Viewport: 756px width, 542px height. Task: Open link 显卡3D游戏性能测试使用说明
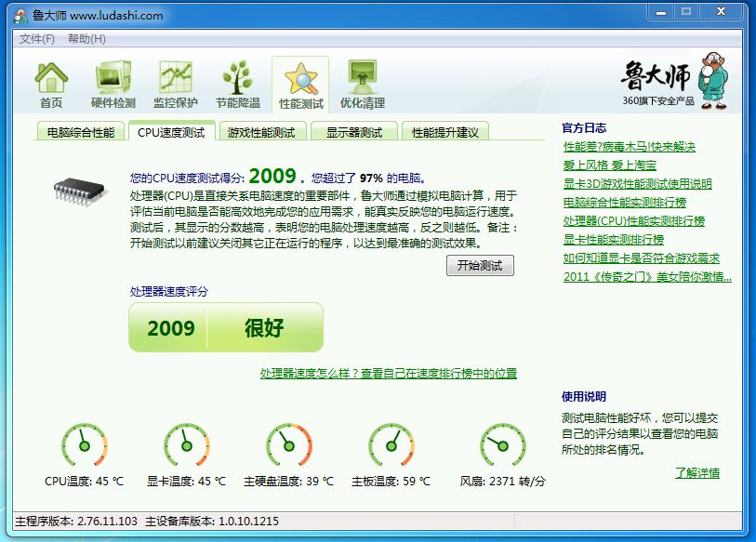pyautogui.click(x=637, y=184)
